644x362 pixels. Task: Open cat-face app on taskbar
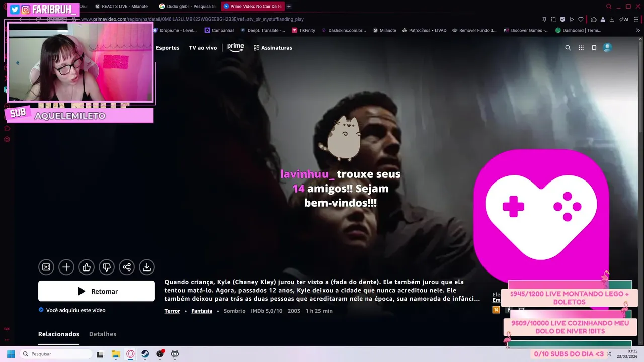(x=175, y=354)
